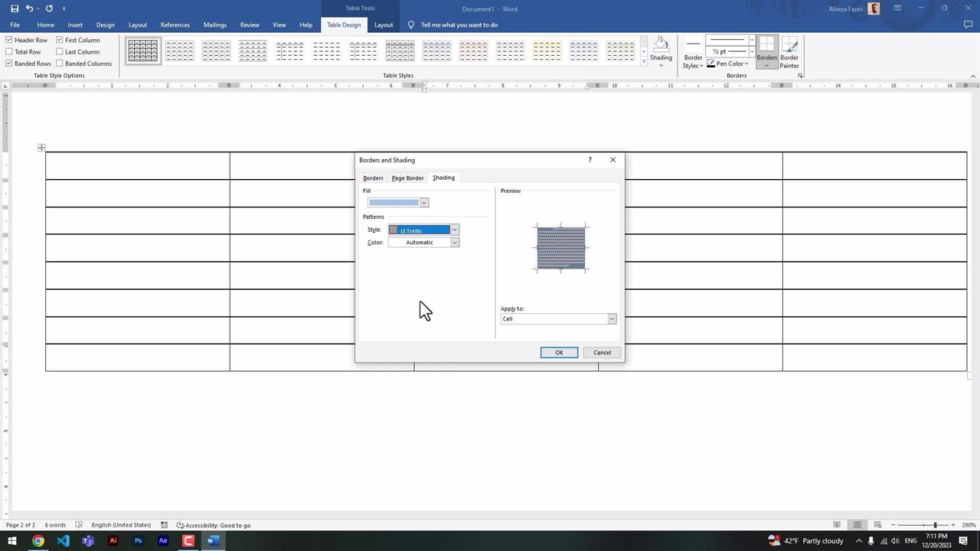980x551 pixels.
Task: Open the Shading paint bucket tool
Action: (661, 44)
